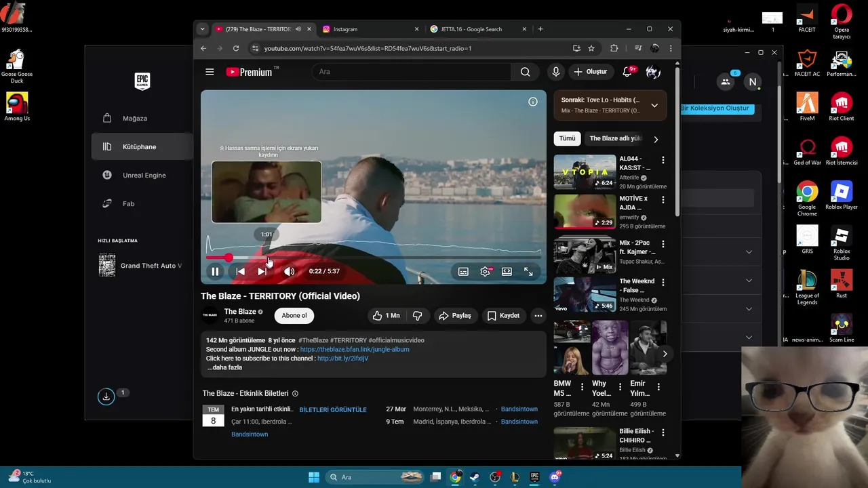Open The Blaze channel avatar
Screen dimensions: 868x488
pos(210,315)
